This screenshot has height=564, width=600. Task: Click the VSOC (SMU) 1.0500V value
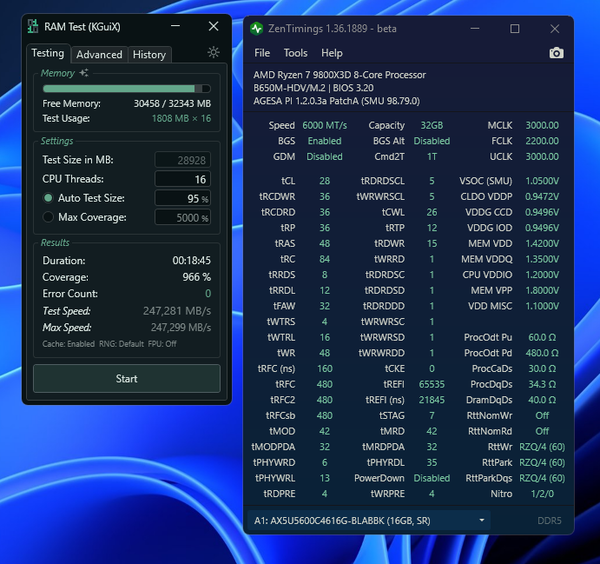click(542, 181)
